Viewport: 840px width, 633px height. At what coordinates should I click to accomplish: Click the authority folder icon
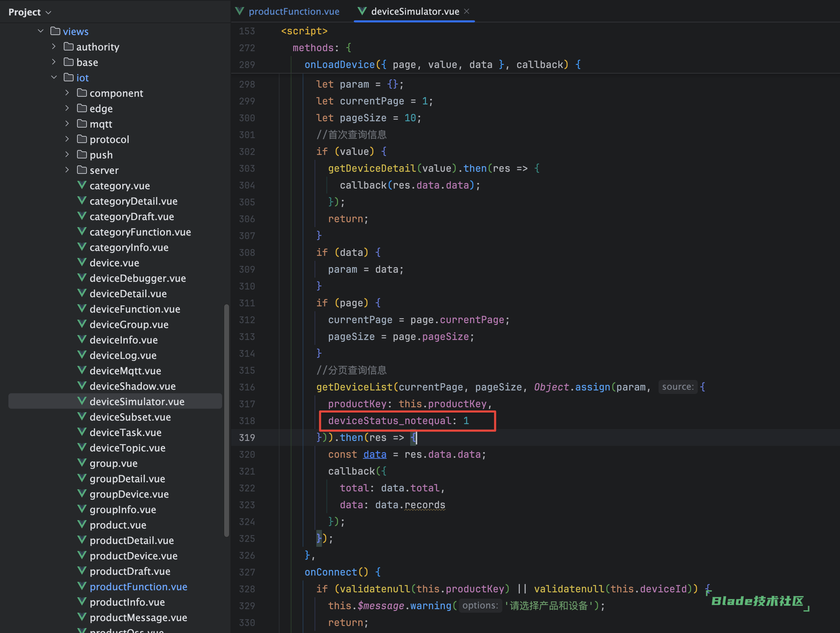[69, 46]
